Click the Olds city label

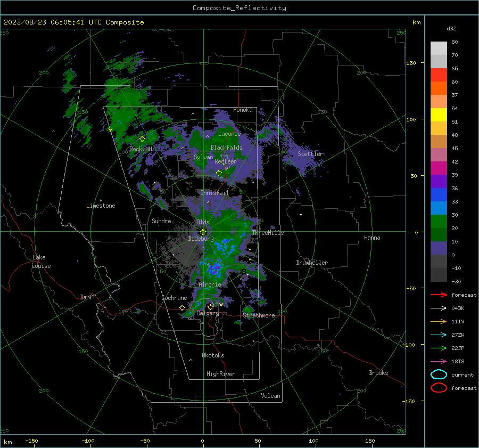(x=203, y=222)
